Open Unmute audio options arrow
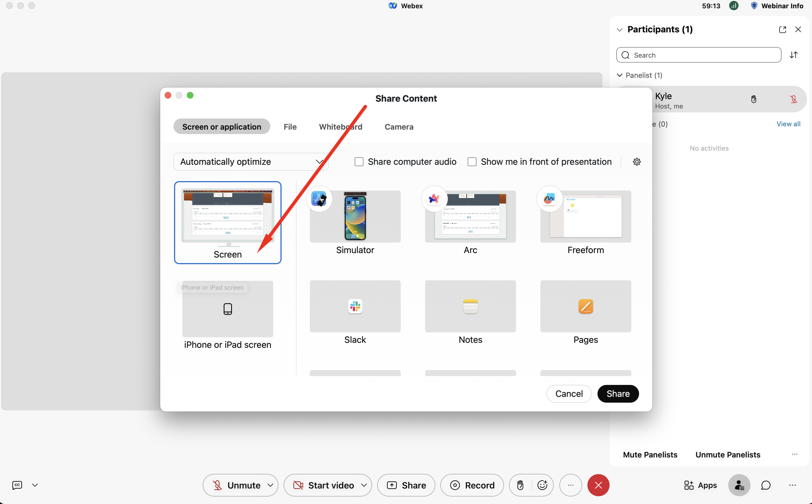The width and height of the screenshot is (812, 504). pyautogui.click(x=270, y=485)
